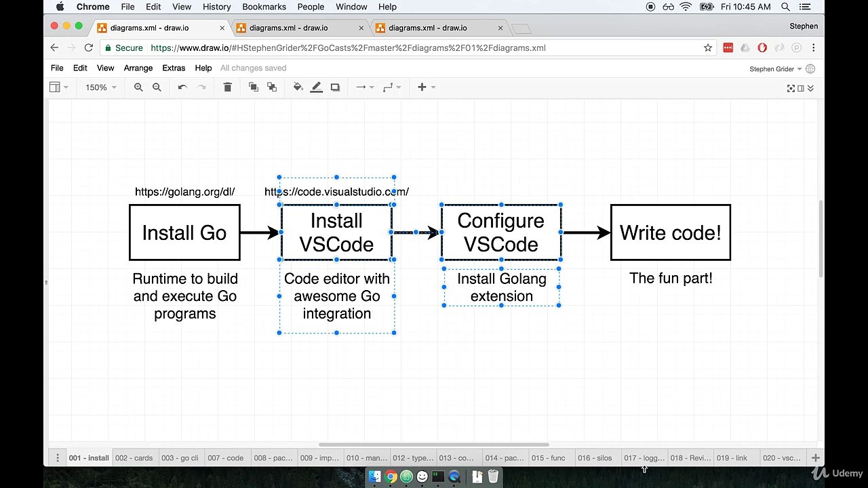The image size is (868, 488).
Task: Open the Extras menu
Action: click(174, 68)
